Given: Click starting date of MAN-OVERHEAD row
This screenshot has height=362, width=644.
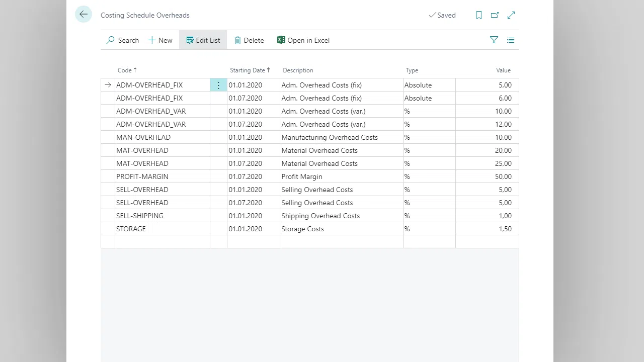Looking at the screenshot, I should [254, 137].
